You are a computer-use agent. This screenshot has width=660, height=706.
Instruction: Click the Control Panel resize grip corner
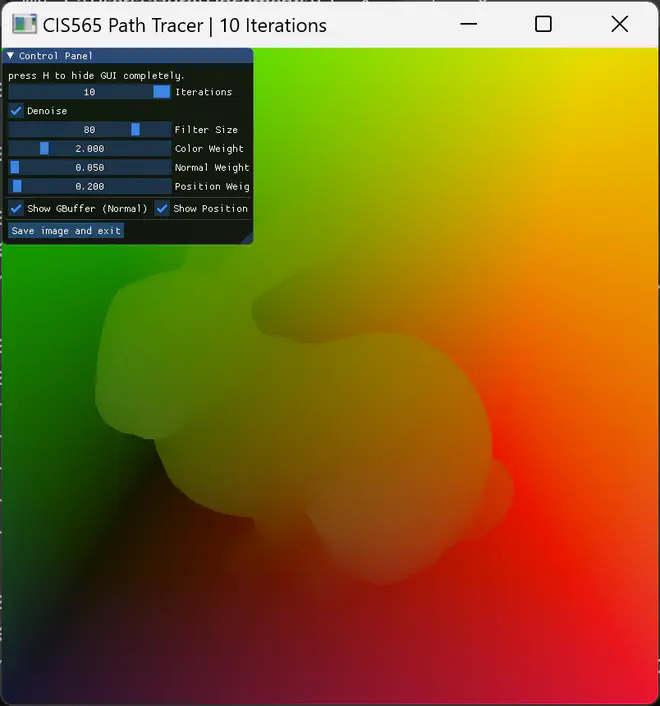click(247, 239)
